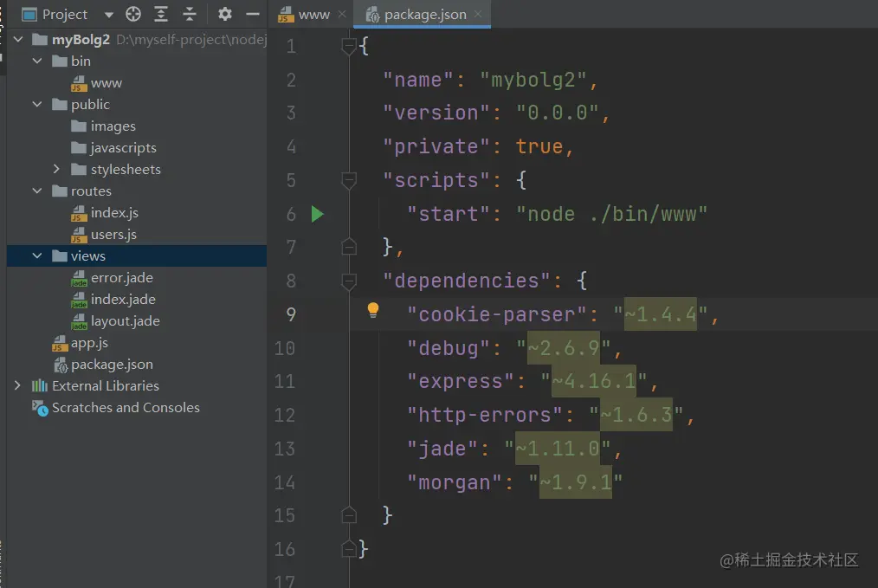Click the Collapse All icon in Project toolbar

coord(190,14)
